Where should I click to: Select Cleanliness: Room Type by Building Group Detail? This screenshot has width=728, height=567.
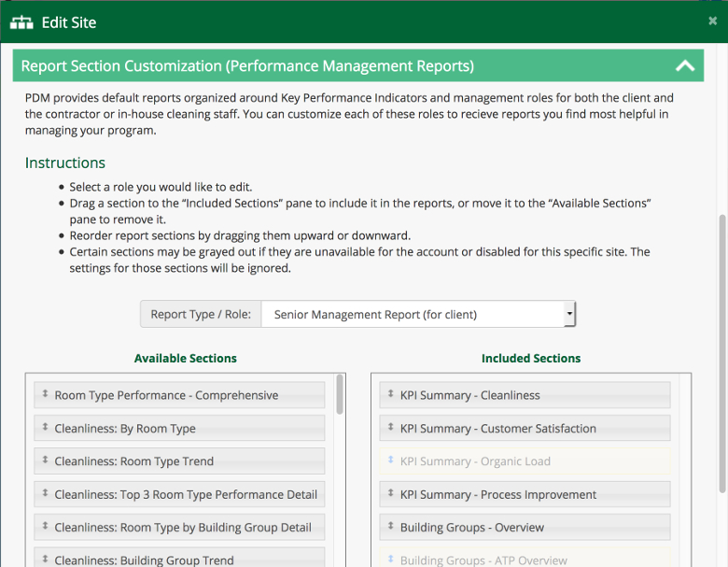[x=183, y=528]
